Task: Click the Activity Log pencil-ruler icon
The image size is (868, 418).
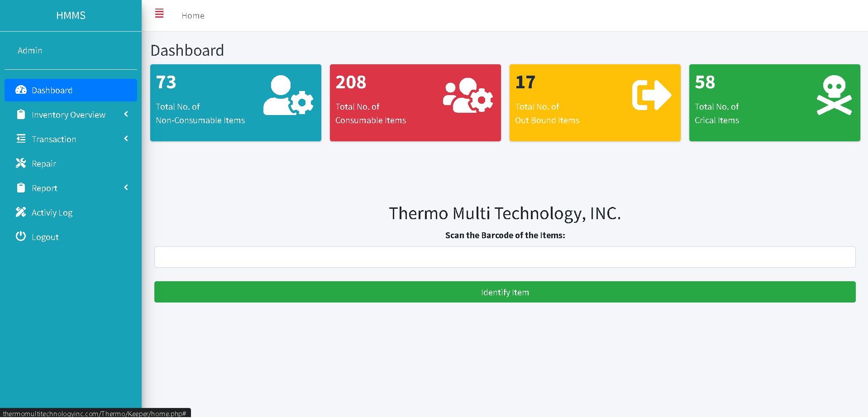Action: tap(21, 212)
